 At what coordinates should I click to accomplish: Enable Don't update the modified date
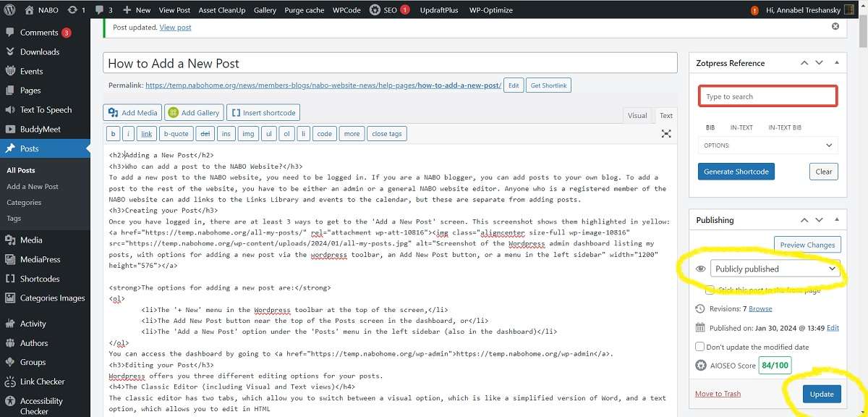click(x=699, y=347)
